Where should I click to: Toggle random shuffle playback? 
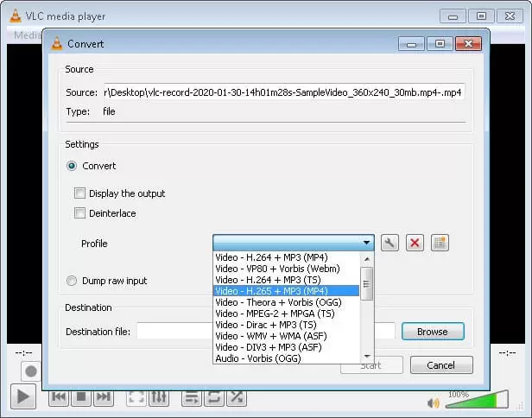pos(237,397)
